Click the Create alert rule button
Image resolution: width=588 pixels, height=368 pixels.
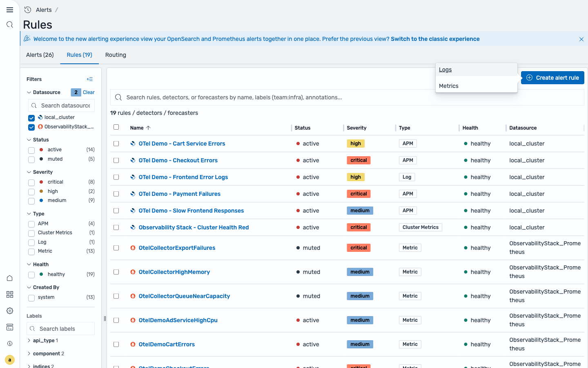pyautogui.click(x=552, y=78)
